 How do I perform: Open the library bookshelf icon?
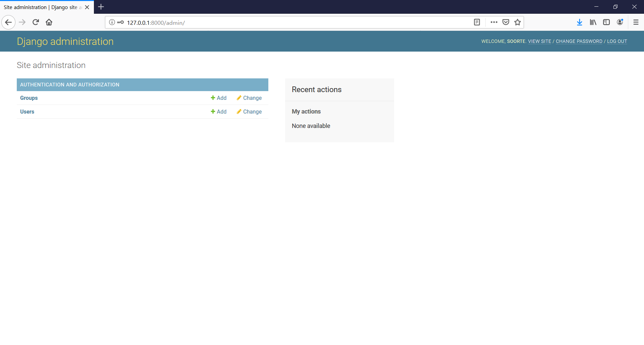[593, 22]
